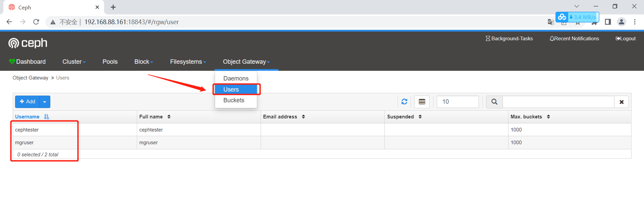
Task: Focus the rows-per-page number field
Action: [458, 102]
